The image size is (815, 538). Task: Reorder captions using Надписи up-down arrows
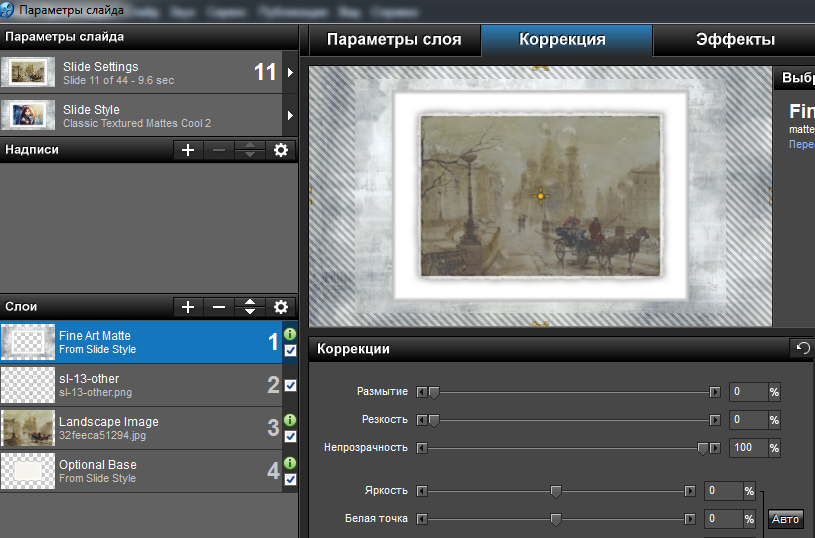tap(250, 151)
